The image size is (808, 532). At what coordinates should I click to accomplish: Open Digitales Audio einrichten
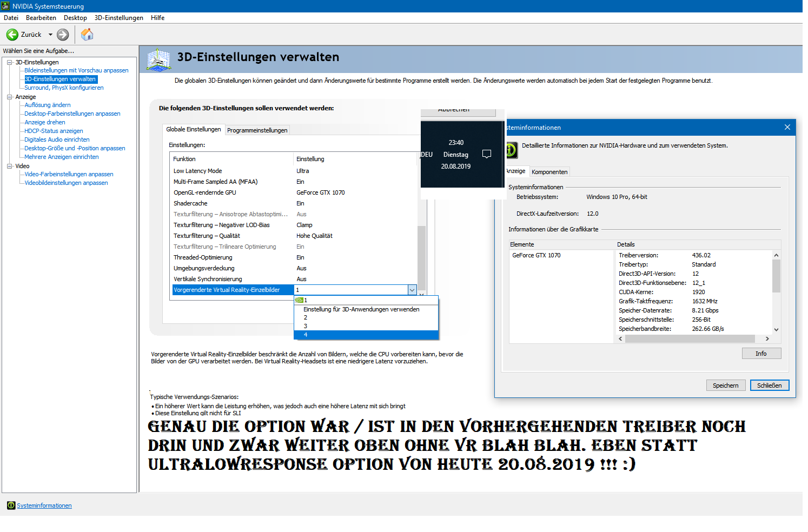click(x=57, y=139)
